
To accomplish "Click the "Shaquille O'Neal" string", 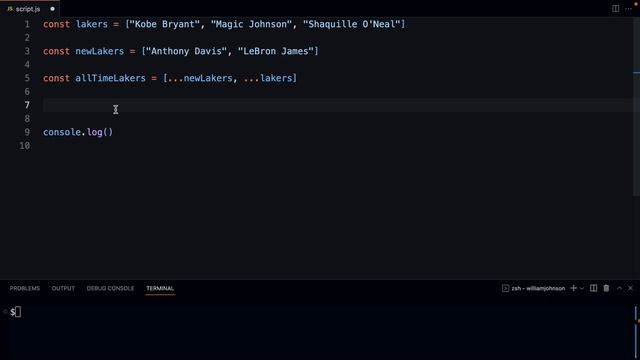I will (x=351, y=24).
